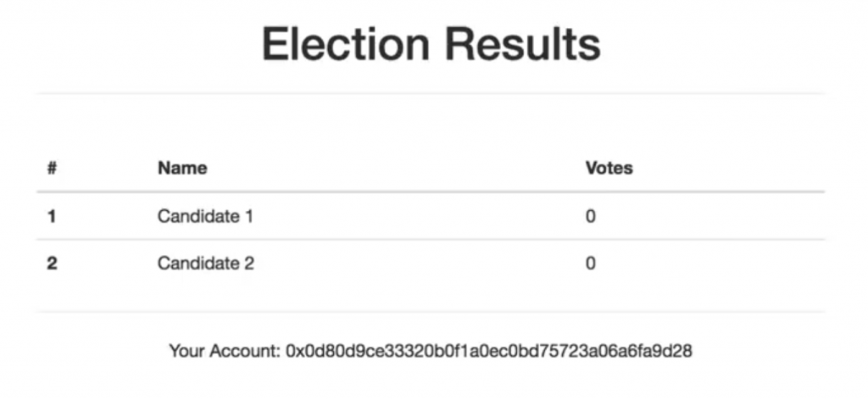
Task: Click the Election Results heading
Action: (x=431, y=44)
